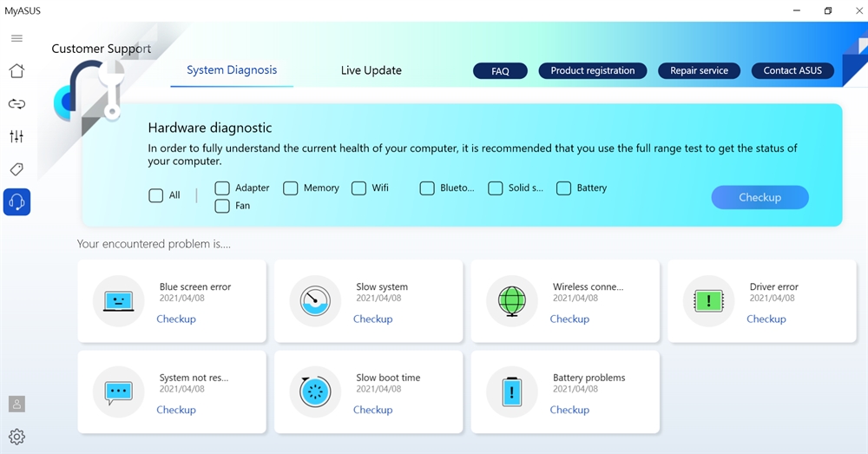The width and height of the screenshot is (868, 454).
Task: Open the FAQ button
Action: (500, 71)
